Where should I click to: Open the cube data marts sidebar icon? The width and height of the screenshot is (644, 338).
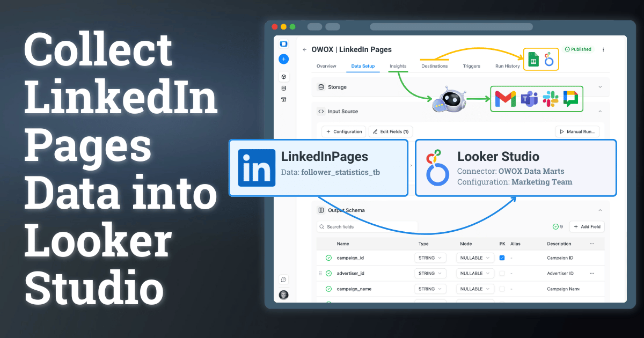coord(284,77)
